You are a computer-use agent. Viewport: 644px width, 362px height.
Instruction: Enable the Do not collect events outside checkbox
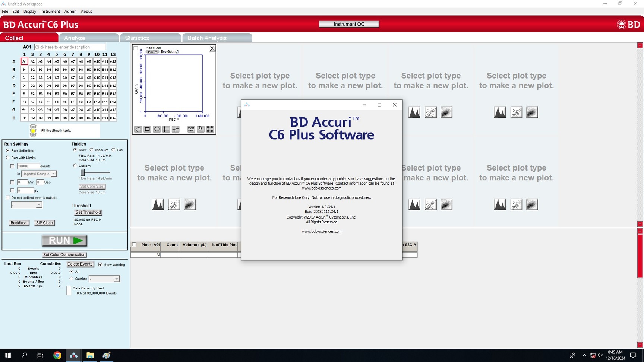(x=8, y=197)
